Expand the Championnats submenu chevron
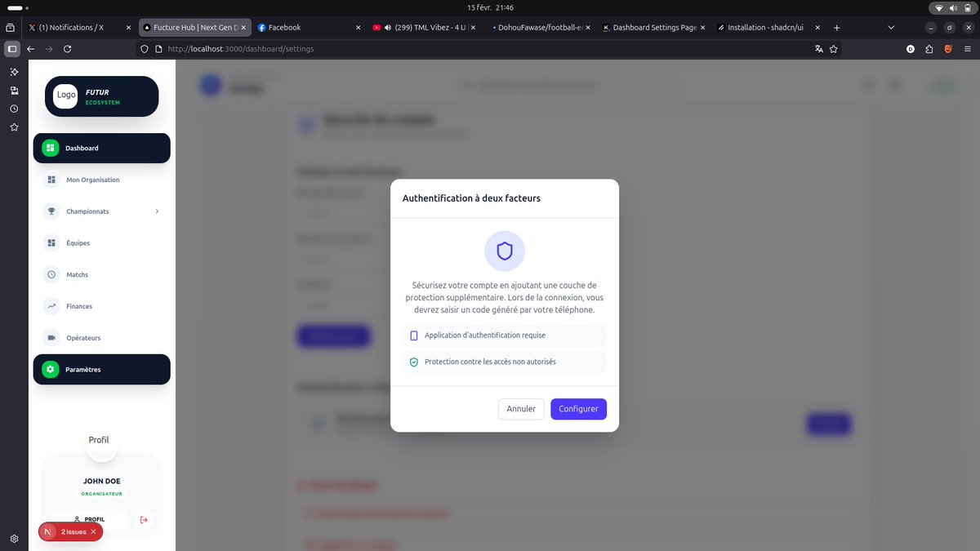The height and width of the screenshot is (551, 980). pos(157,211)
